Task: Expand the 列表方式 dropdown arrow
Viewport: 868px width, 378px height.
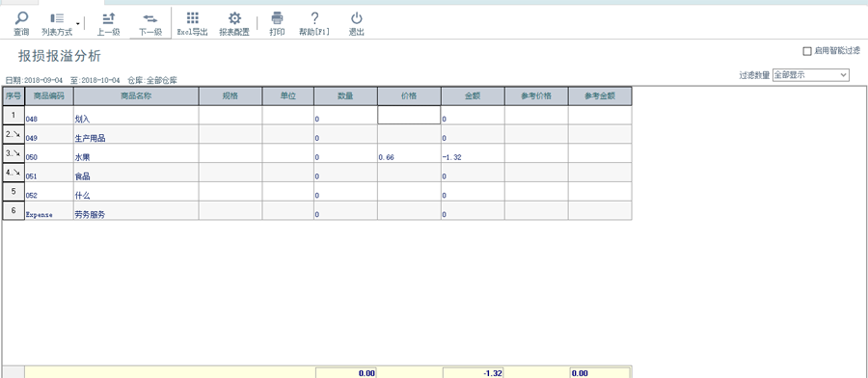Action: click(77, 24)
